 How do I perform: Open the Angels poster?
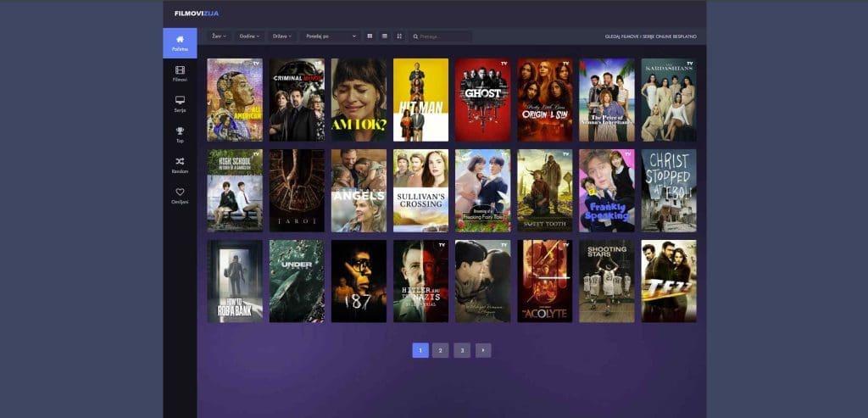(x=359, y=191)
